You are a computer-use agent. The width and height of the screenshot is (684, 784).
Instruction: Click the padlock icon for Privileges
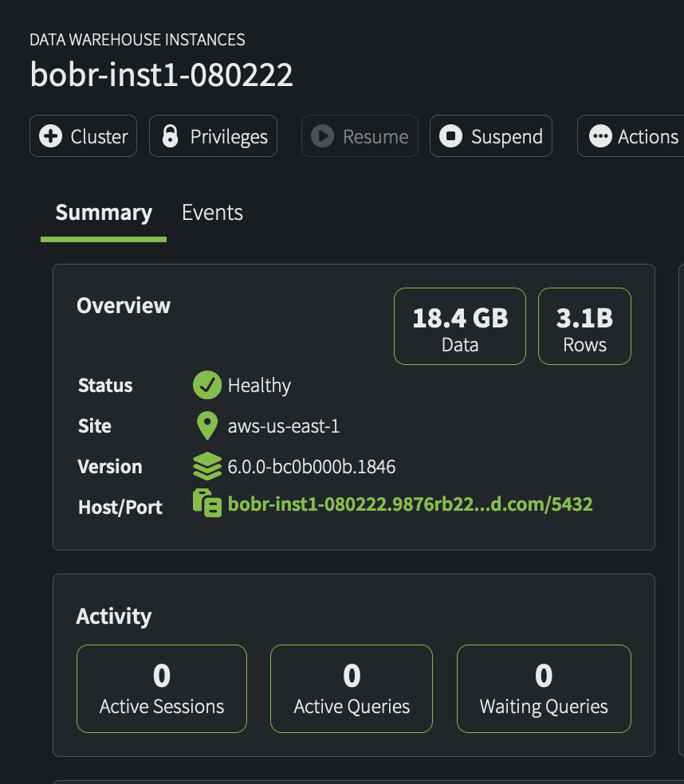point(170,136)
